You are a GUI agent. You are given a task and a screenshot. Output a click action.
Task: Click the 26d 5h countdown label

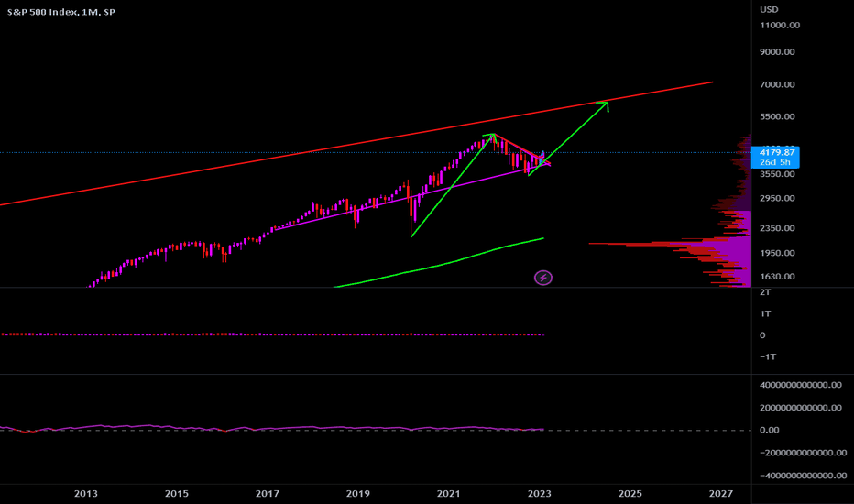[775, 162]
